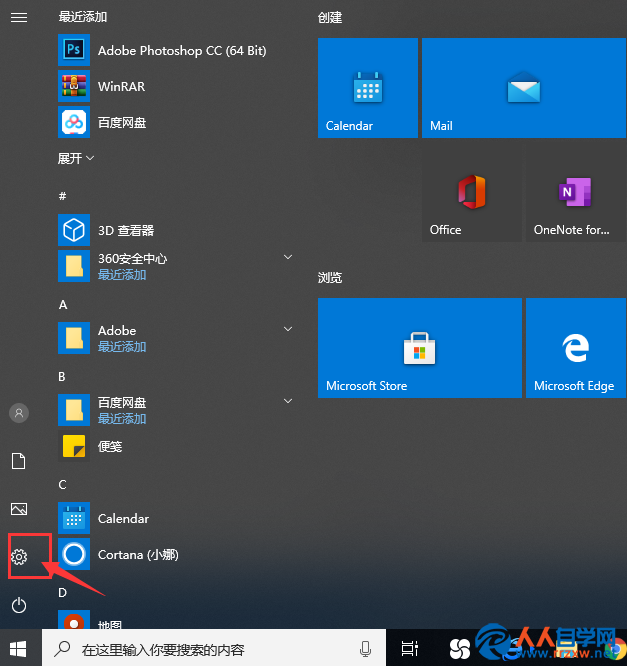The height and width of the screenshot is (666, 627).
Task: Open the Microsoft Store tile
Action: [420, 348]
